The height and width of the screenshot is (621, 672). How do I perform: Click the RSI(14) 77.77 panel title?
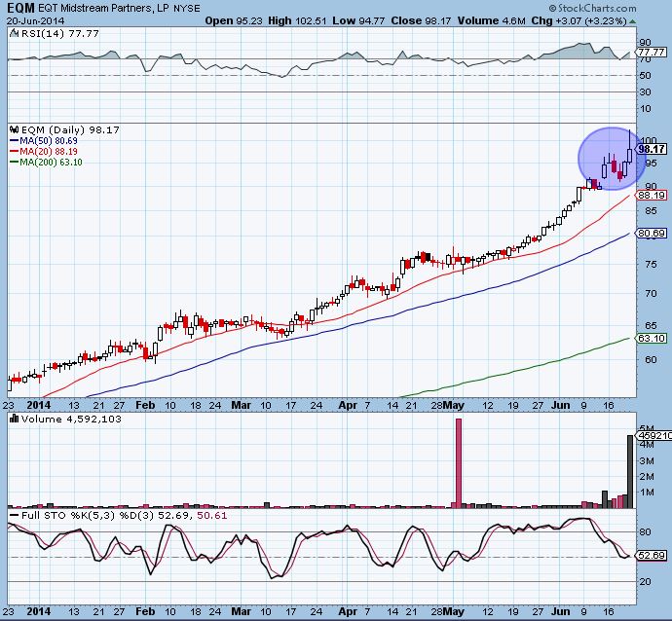60,33
